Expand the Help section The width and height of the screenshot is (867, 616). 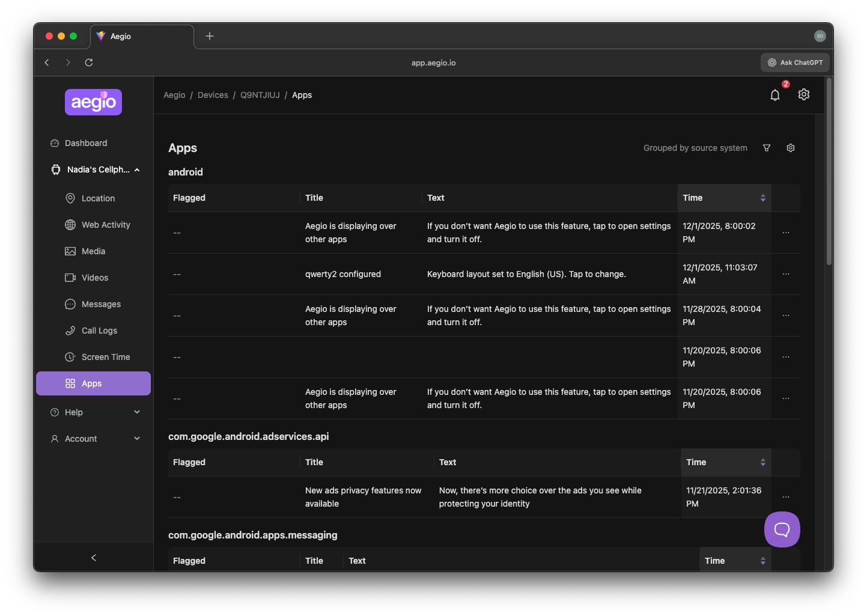pos(93,412)
